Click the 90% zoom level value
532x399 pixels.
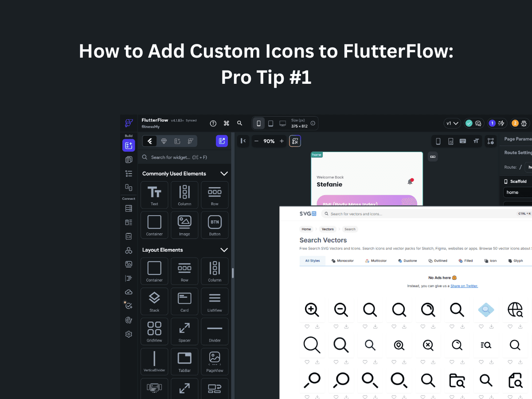pyautogui.click(x=269, y=141)
